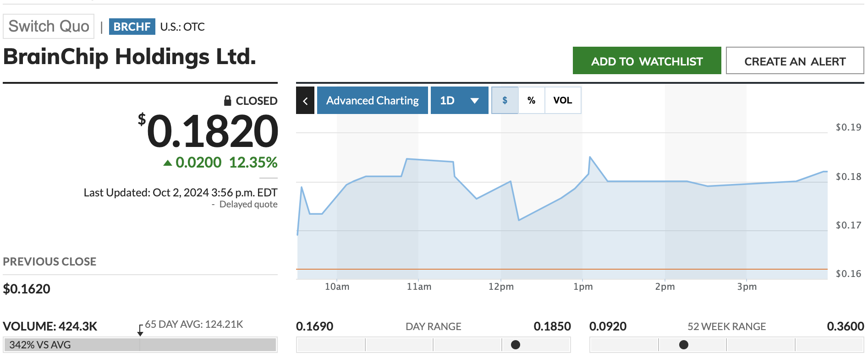Screen dimensions: 868x358
Task: Click the 1:05pm price spike on the chart
Action: click(x=590, y=157)
